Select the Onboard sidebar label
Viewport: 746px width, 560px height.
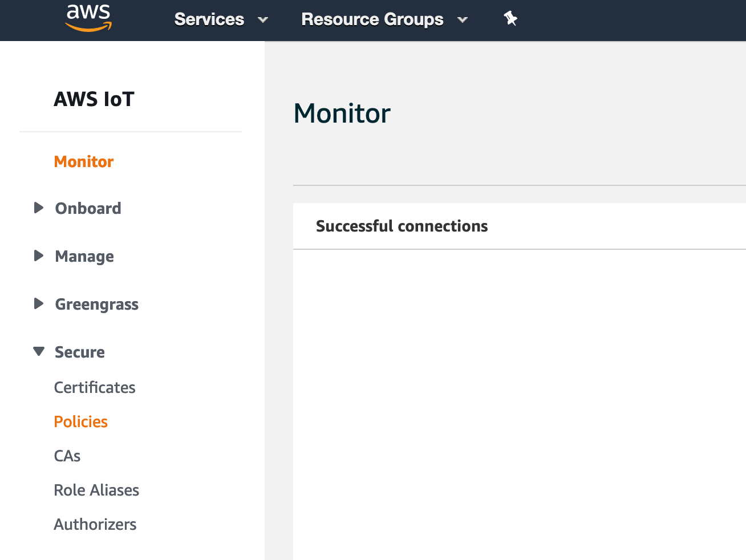(x=88, y=209)
